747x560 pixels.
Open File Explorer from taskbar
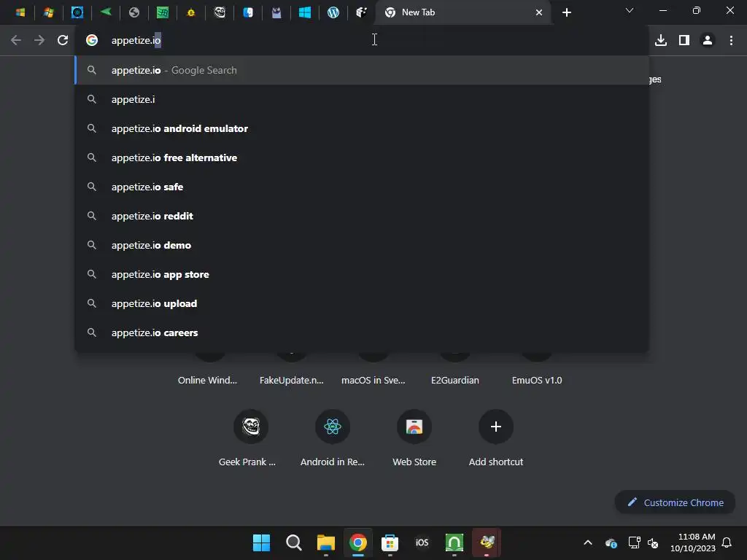[326, 542]
